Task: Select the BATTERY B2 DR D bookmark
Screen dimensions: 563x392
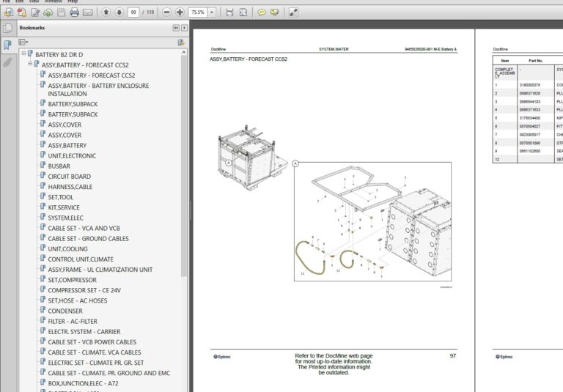Action: point(59,54)
